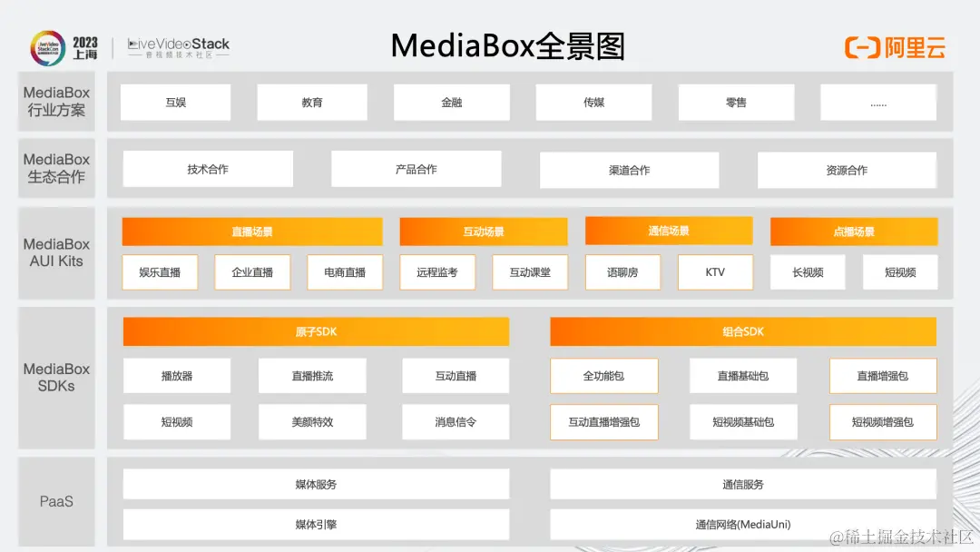Click the 通信服务 bar
980x552 pixels.
[743, 485]
